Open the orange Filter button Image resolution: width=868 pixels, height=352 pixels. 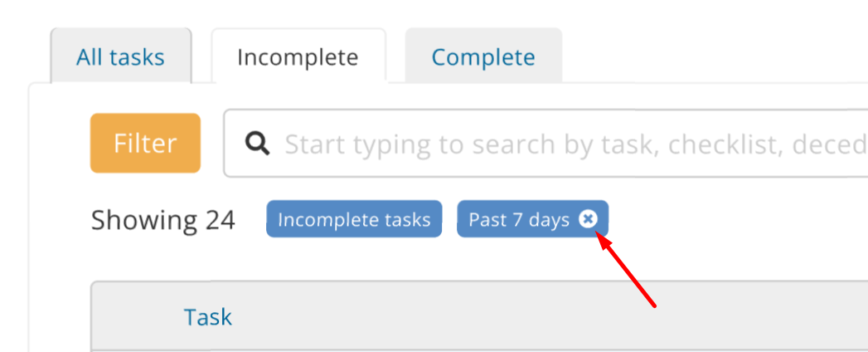click(146, 143)
